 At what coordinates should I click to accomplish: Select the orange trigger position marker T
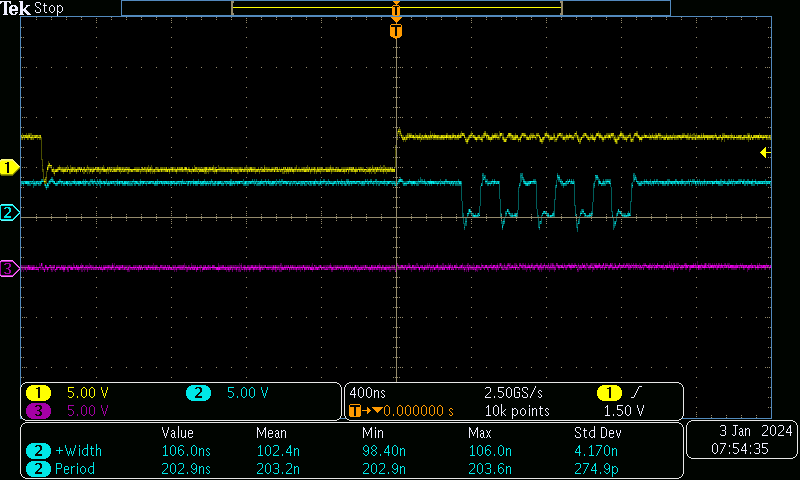(396, 31)
